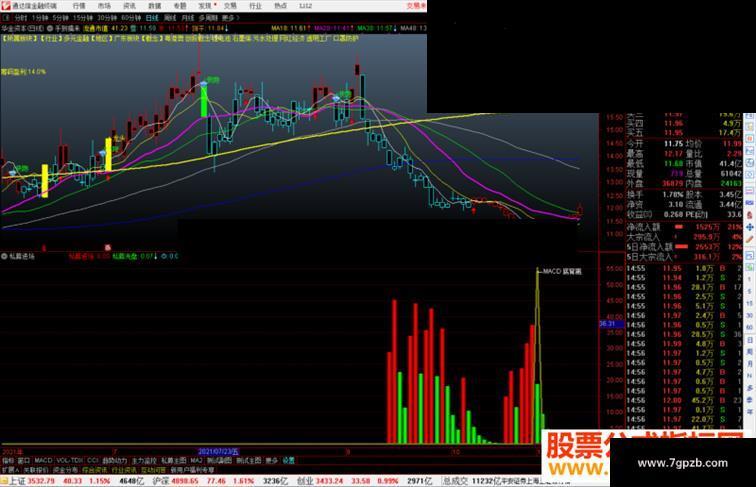Open the 行业资讯 tab

[124, 470]
